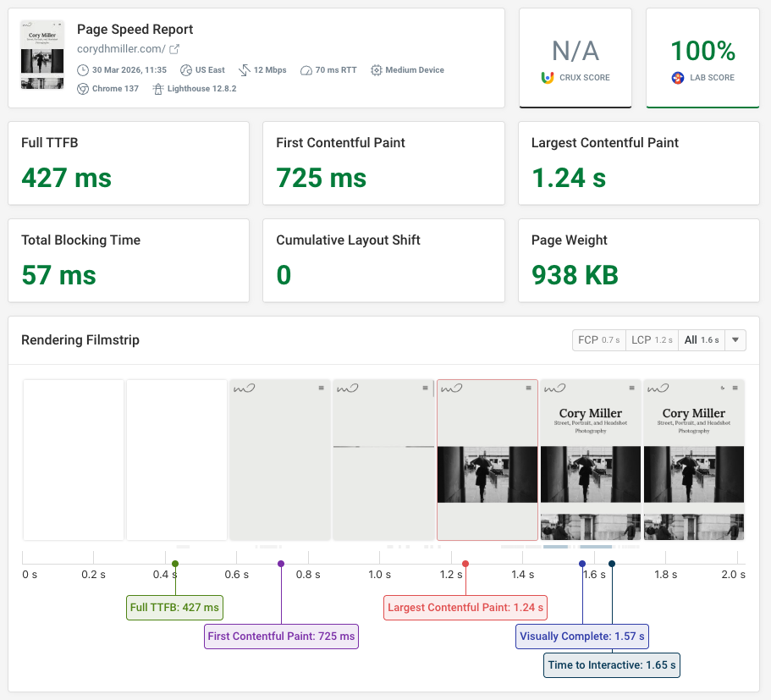Click the Visually Complete label badge
This screenshot has width=771, height=700.
point(581,636)
